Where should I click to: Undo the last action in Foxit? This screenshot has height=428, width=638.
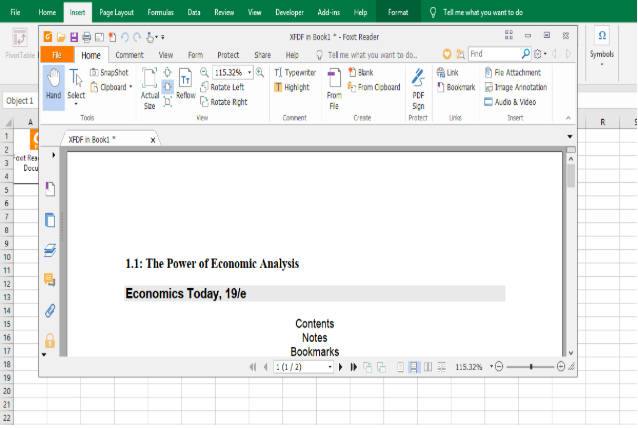(x=125, y=37)
